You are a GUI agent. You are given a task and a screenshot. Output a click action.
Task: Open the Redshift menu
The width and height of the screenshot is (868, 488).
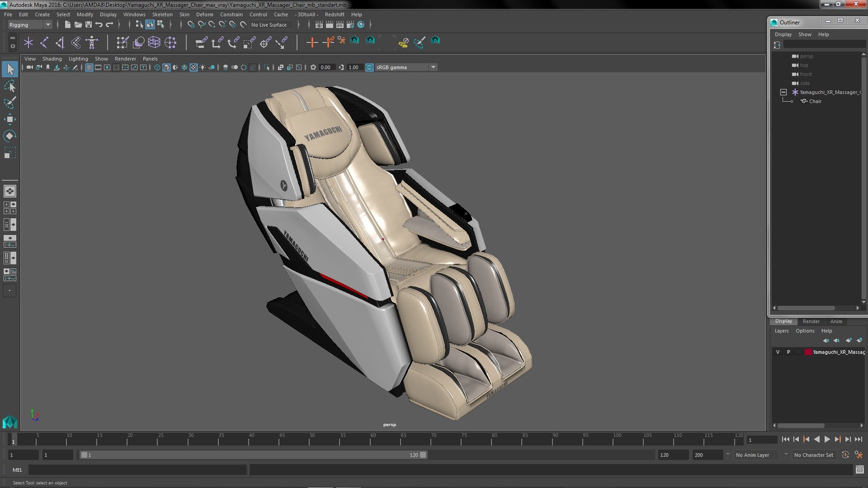pos(335,14)
